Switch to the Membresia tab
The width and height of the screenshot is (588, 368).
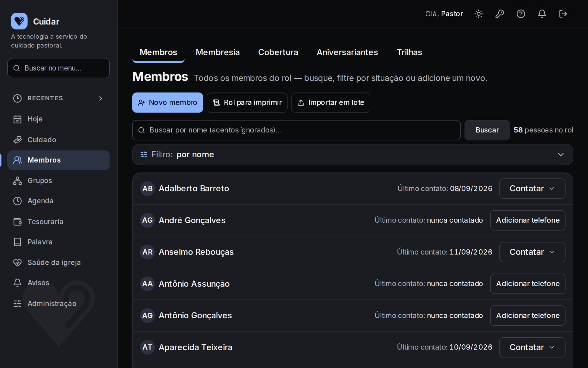coord(217,52)
